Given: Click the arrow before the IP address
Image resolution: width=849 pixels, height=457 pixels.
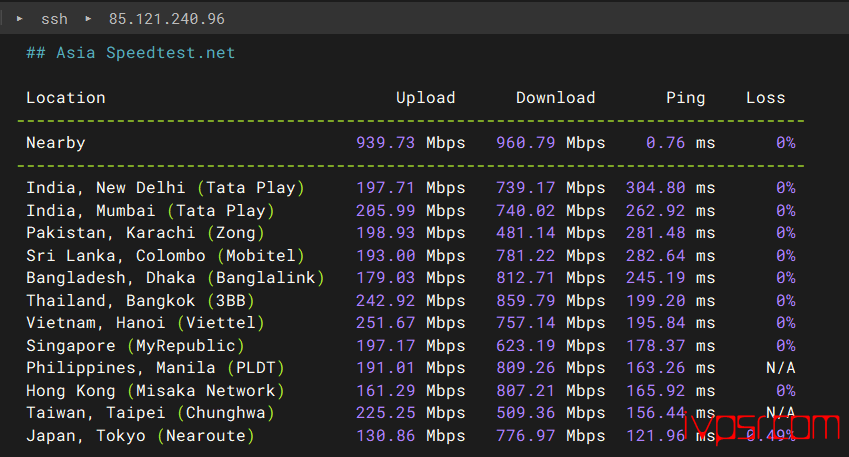Looking at the screenshot, I should tap(88, 19).
